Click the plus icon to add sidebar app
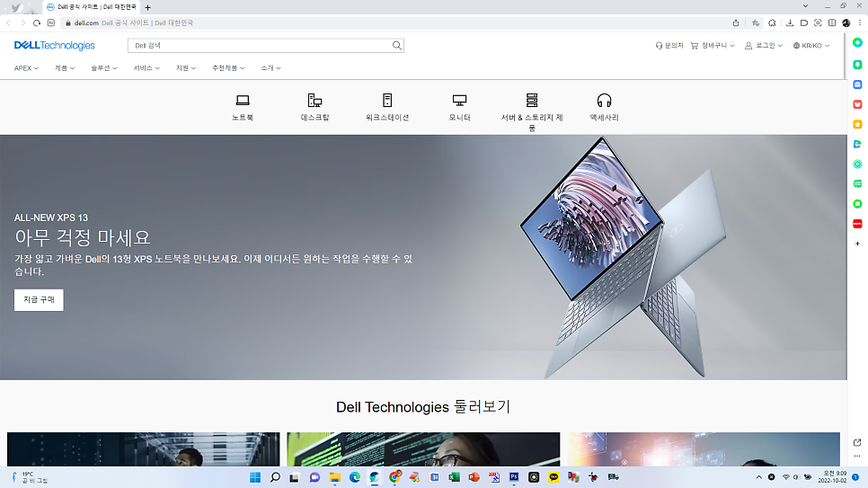This screenshot has width=868, height=488. [x=857, y=244]
